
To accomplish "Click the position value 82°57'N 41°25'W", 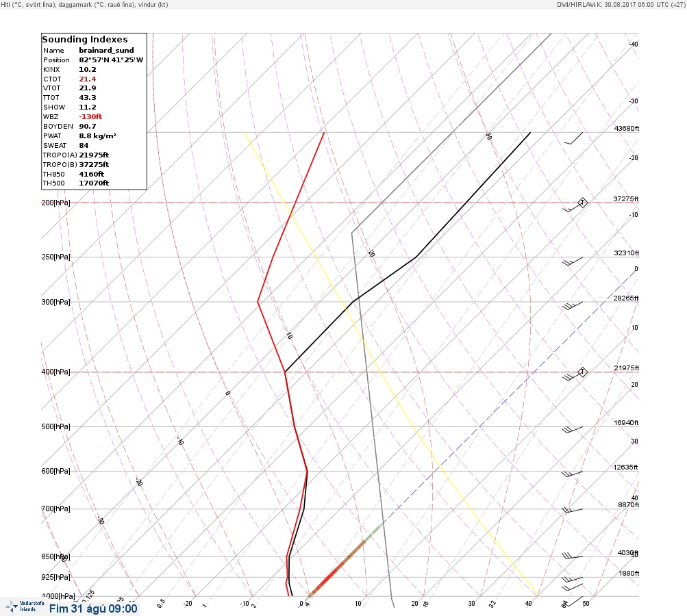I will (111, 60).
